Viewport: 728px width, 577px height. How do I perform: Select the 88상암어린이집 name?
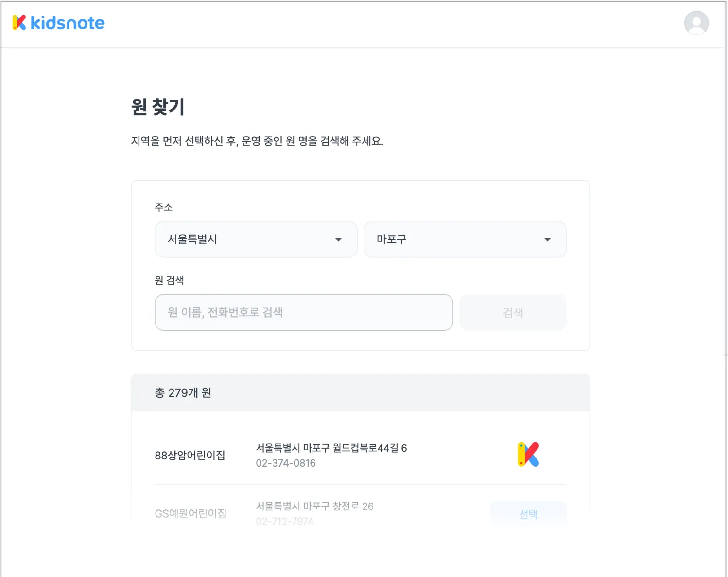(x=190, y=456)
